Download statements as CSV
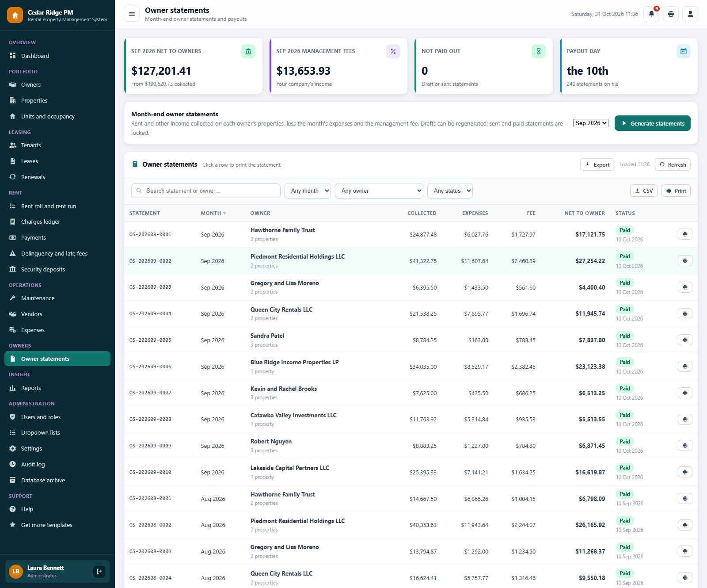This screenshot has height=588, width=707. coord(644,191)
